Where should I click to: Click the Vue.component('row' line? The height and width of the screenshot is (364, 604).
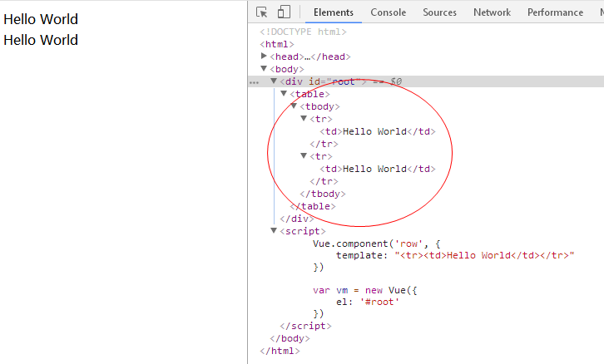[376, 244]
